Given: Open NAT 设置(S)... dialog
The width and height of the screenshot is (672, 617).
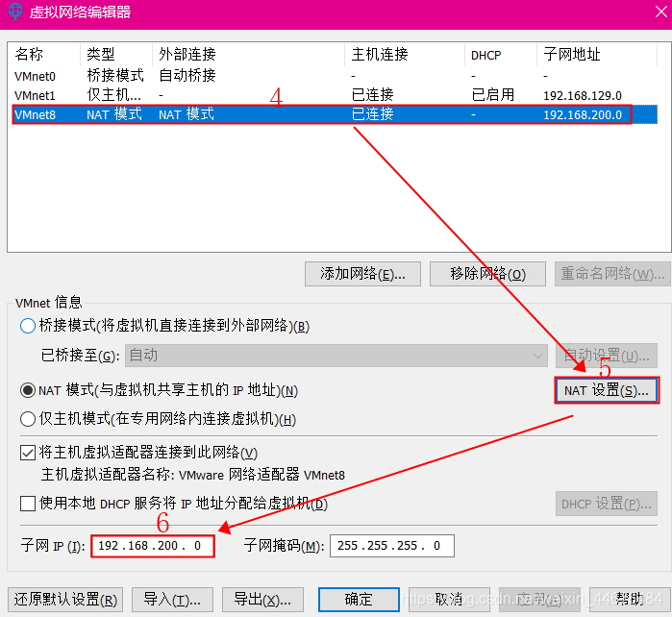Looking at the screenshot, I should 607,390.
